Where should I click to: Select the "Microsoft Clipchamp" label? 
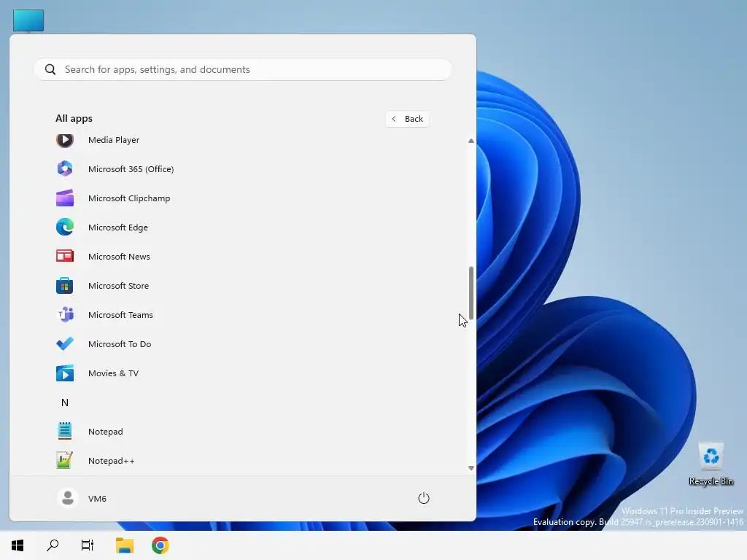pyautogui.click(x=129, y=198)
